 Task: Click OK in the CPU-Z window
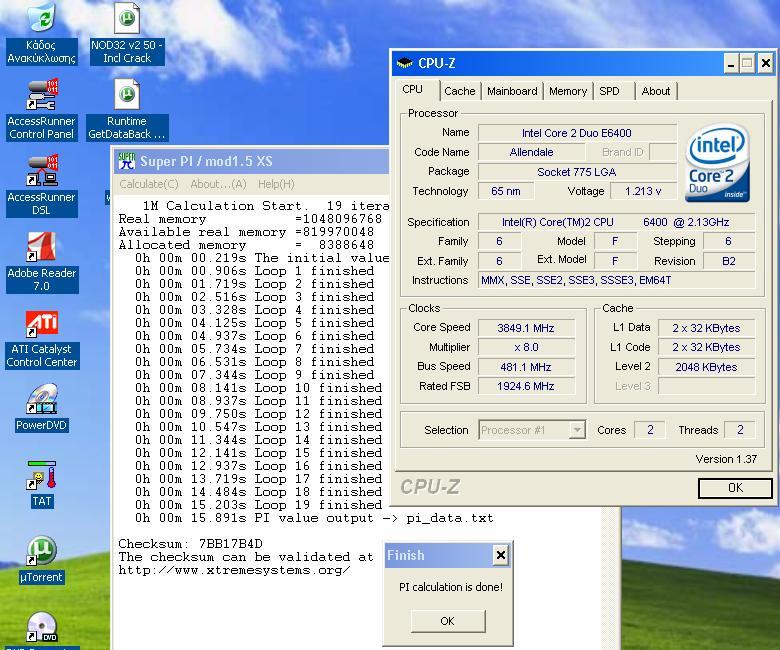point(735,488)
